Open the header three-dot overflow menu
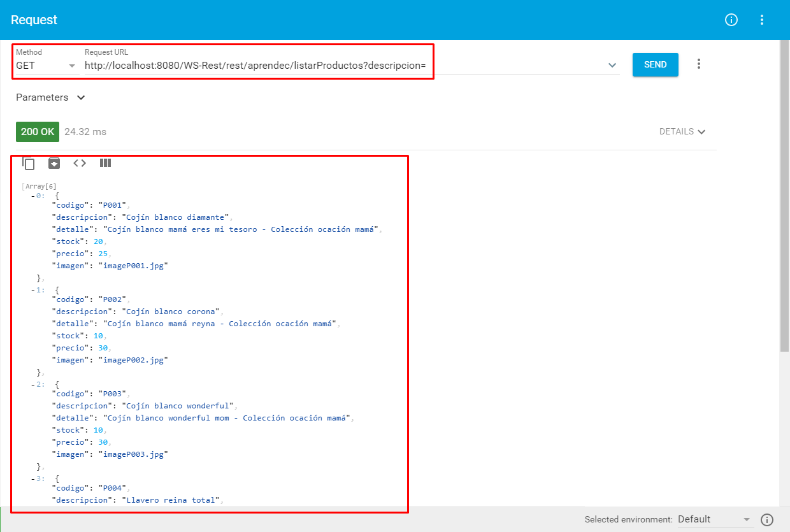The height and width of the screenshot is (532, 790). 762,20
